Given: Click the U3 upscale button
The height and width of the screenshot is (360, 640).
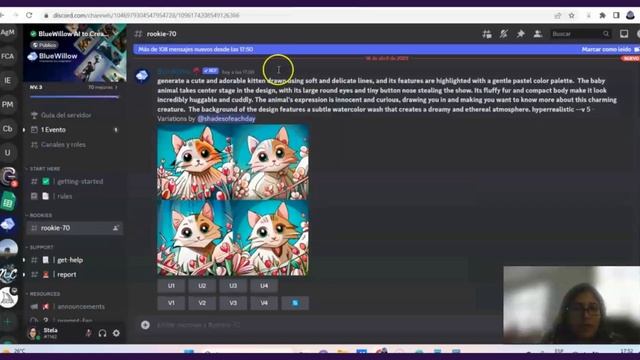Looking at the screenshot, I should coord(233,286).
